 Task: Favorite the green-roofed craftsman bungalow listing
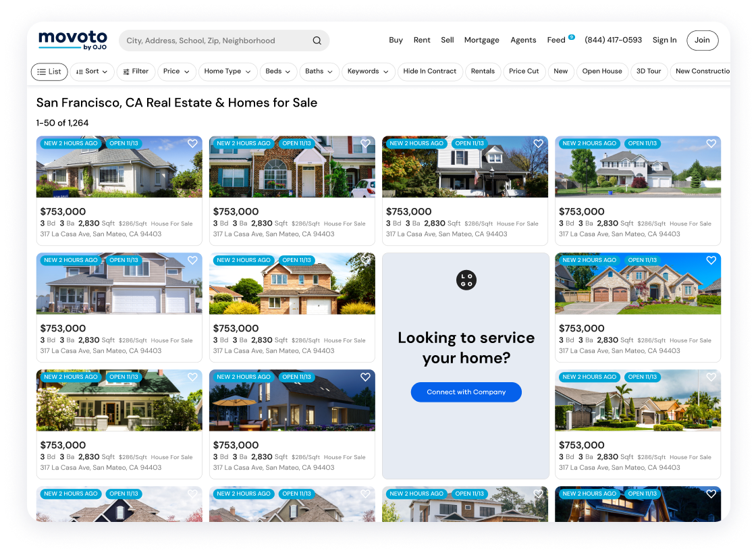click(192, 377)
